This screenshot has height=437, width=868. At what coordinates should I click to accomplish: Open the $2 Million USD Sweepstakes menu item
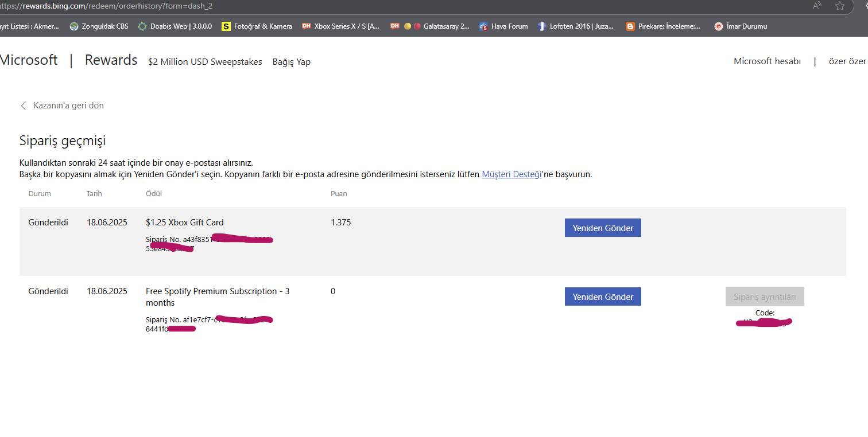point(205,62)
